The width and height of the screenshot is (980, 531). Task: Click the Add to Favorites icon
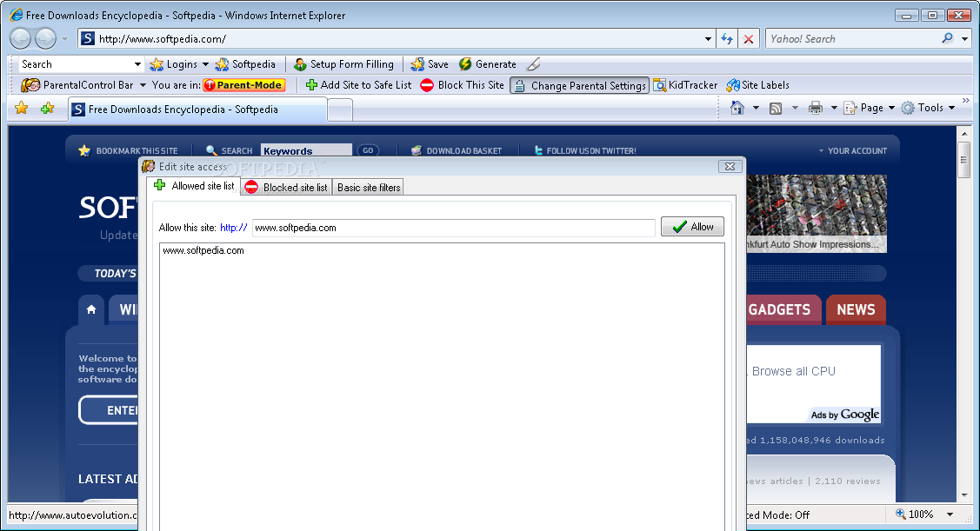48,108
